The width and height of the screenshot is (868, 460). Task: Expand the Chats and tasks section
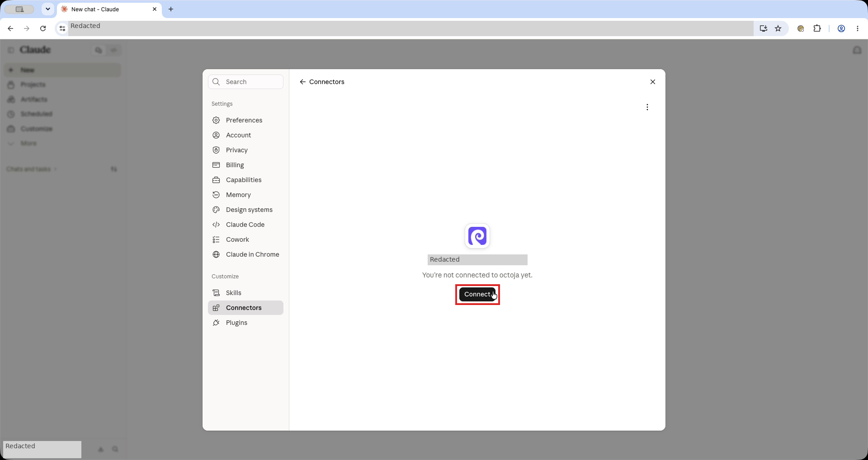[31, 169]
